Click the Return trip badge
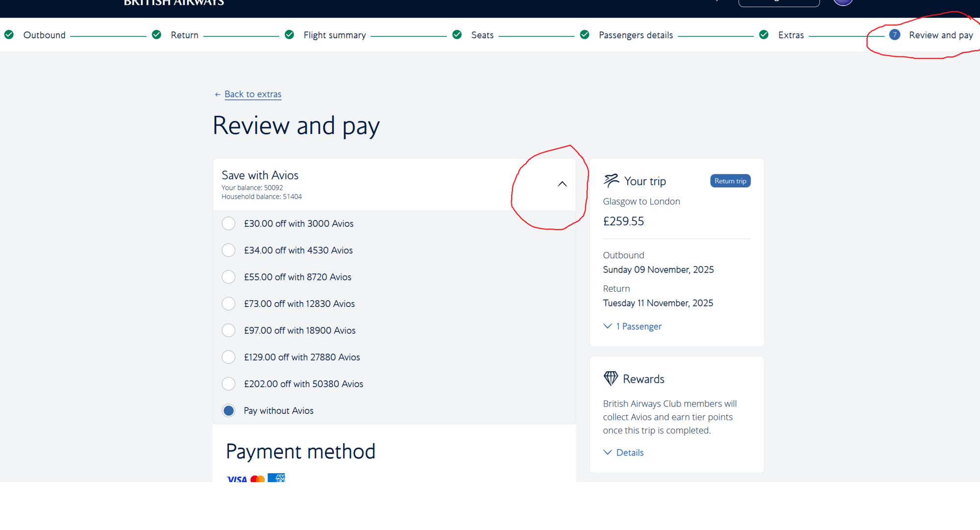 (x=730, y=181)
